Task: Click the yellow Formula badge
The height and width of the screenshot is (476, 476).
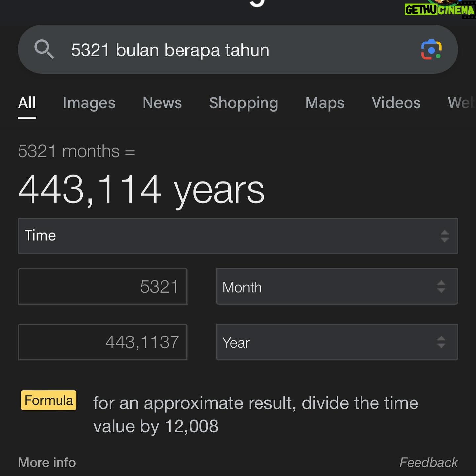Action: pos(49,400)
